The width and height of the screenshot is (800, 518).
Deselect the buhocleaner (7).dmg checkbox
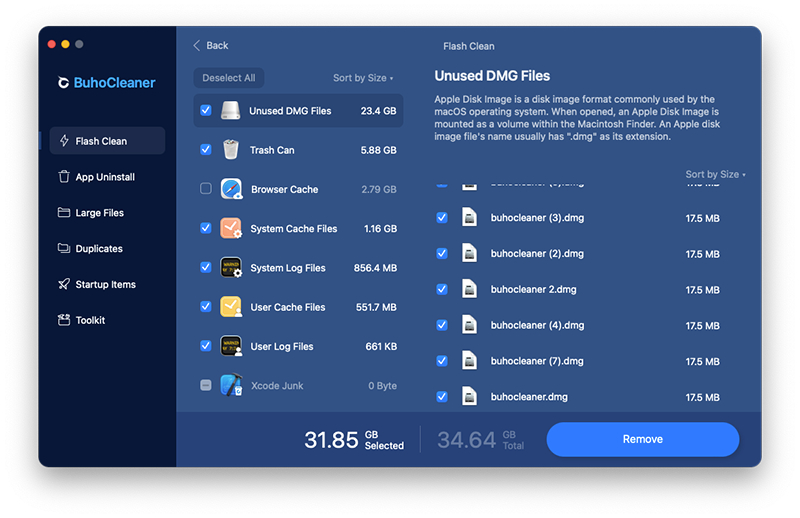(442, 360)
